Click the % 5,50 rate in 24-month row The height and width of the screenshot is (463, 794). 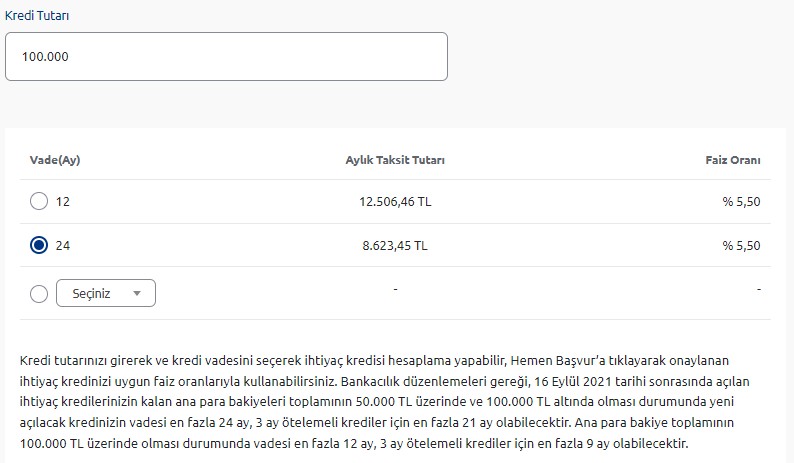tap(741, 246)
